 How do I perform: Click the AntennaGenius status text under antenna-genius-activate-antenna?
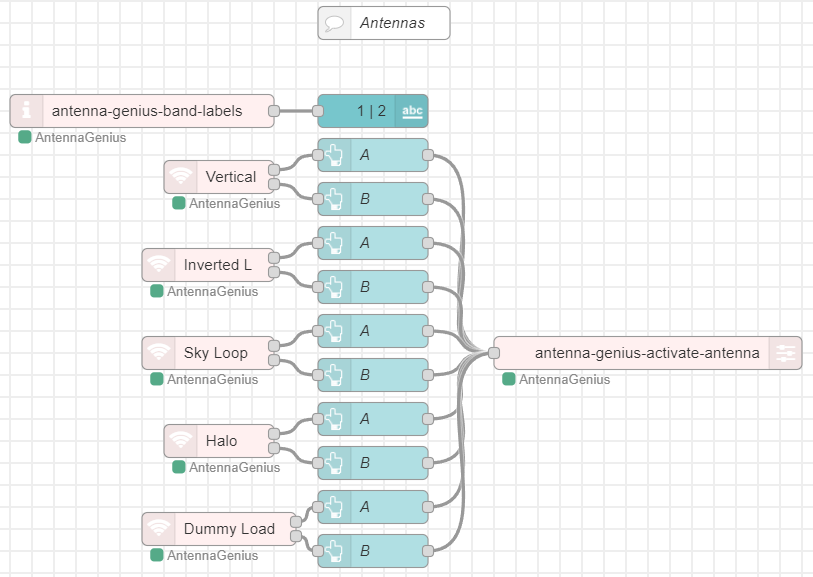pos(564,379)
